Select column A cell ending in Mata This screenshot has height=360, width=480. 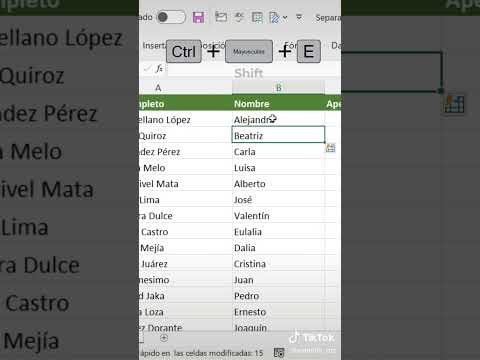[x=185, y=183]
